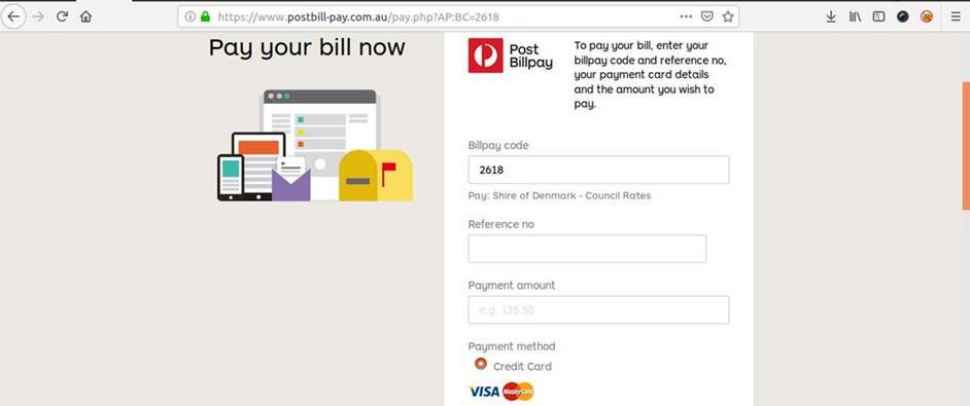Select the Credit Card payment method

point(481,364)
